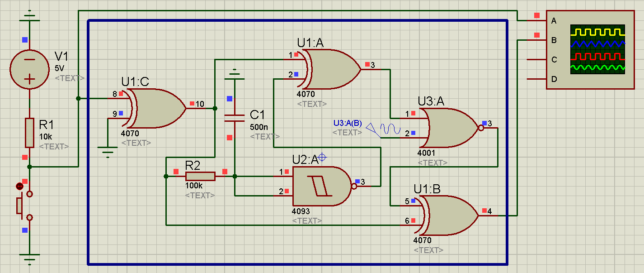
Task: Click the origin marker beside U2:A
Action: pos(322,158)
